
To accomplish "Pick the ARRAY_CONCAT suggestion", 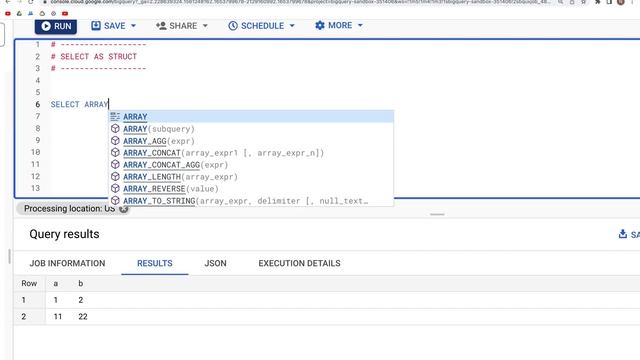I will (251, 153).
